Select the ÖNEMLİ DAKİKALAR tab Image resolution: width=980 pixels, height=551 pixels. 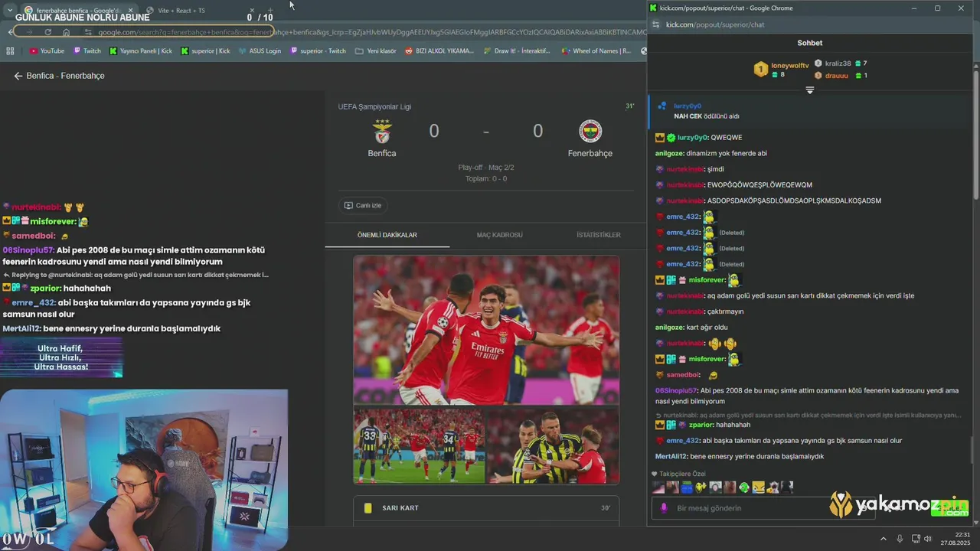click(387, 235)
